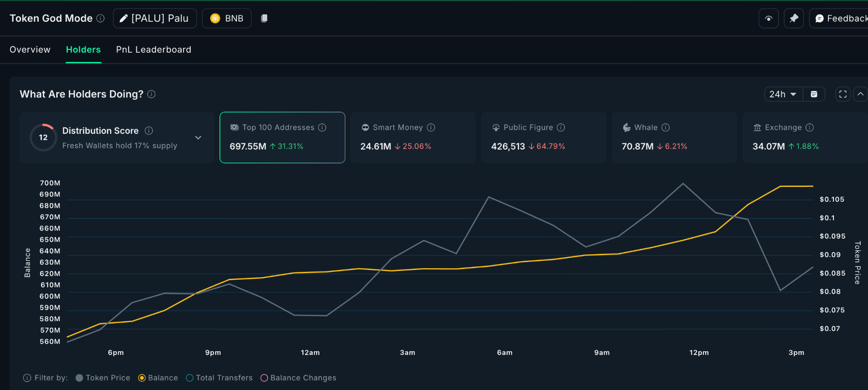
Task: Expand chart to fullscreen
Action: click(843, 94)
